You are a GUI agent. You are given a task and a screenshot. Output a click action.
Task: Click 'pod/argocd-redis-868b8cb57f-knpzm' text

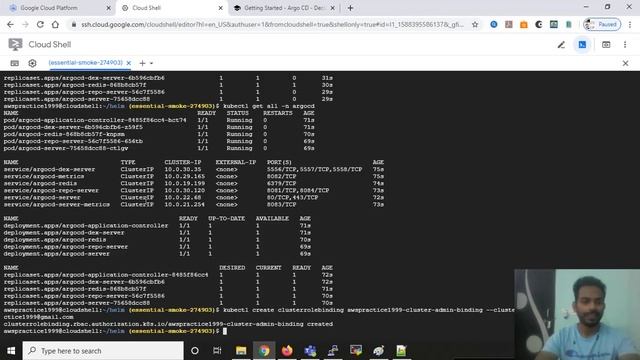click(x=64, y=134)
